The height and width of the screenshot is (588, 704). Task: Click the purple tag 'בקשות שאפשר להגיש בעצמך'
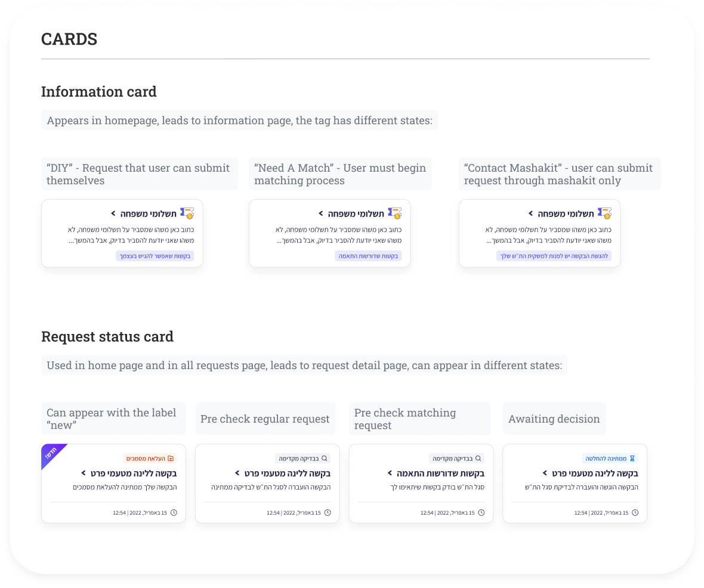pyautogui.click(x=155, y=256)
